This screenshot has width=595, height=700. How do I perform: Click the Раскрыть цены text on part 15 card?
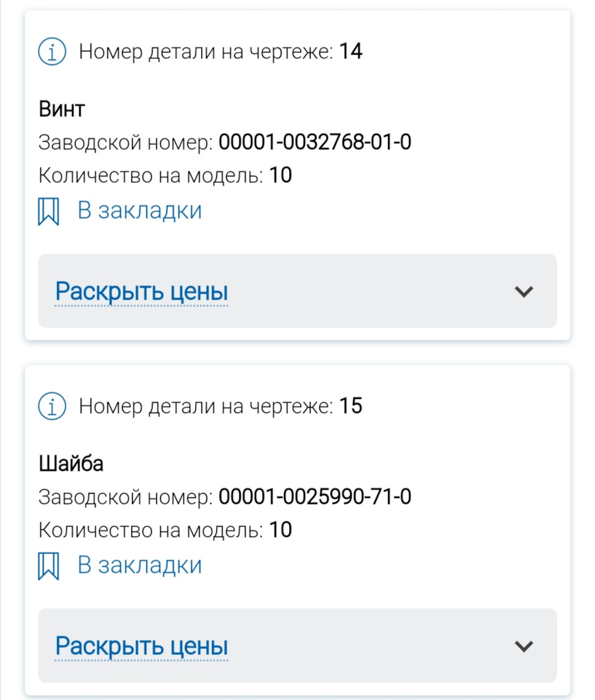[x=141, y=646]
